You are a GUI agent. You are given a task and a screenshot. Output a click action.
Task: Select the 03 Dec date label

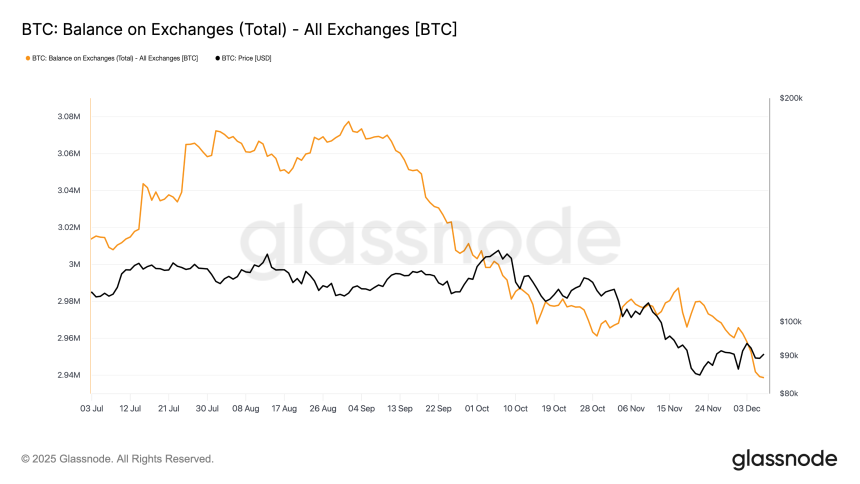pyautogui.click(x=749, y=408)
